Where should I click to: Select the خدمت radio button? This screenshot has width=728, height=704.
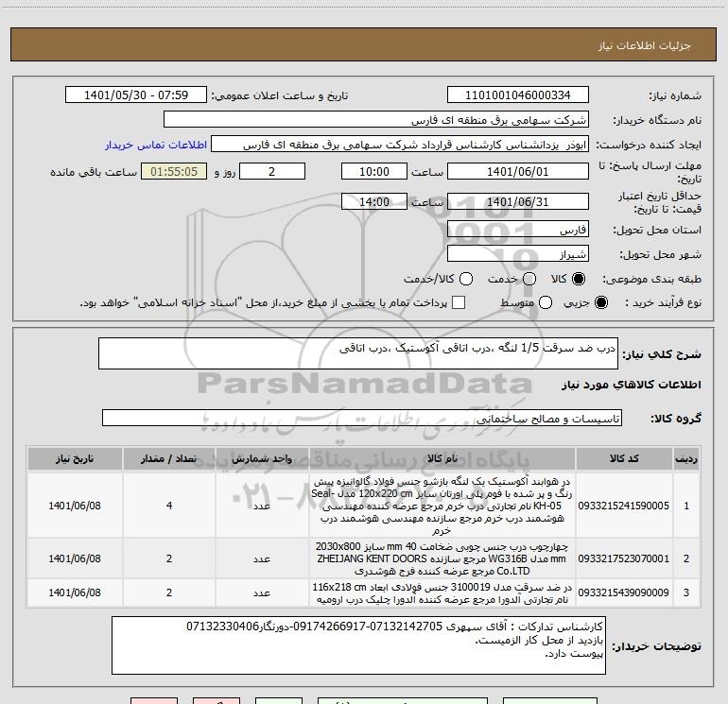[529, 279]
